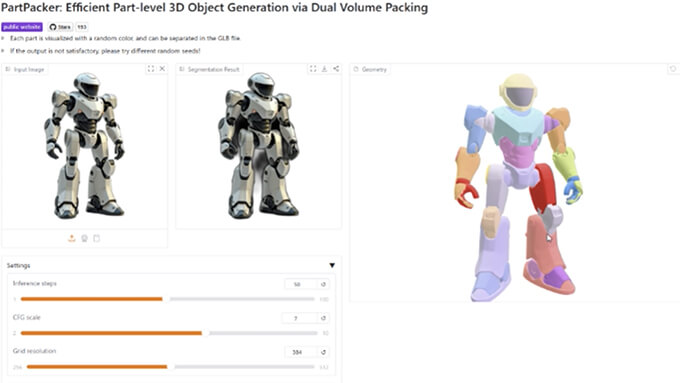Remove the uploaded Input Image
Screen dimensions: 680x383
[x=162, y=69]
